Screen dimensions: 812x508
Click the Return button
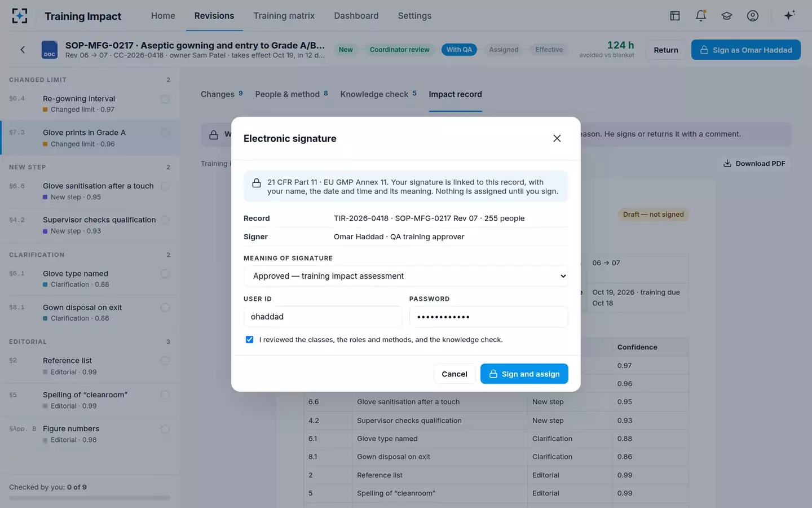(x=666, y=50)
